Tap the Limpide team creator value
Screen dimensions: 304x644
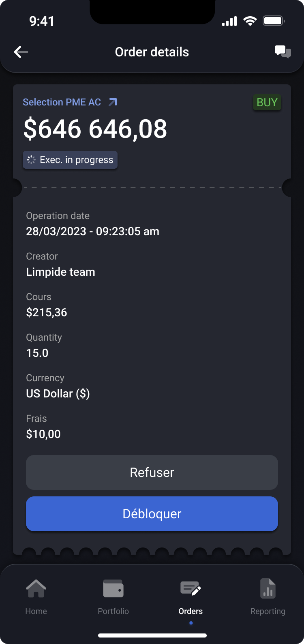(61, 272)
